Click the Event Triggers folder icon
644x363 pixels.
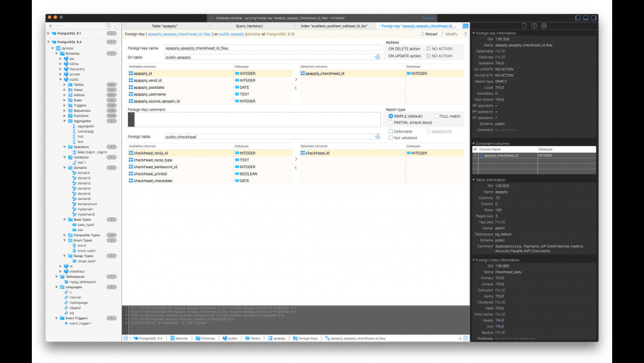(x=62, y=319)
